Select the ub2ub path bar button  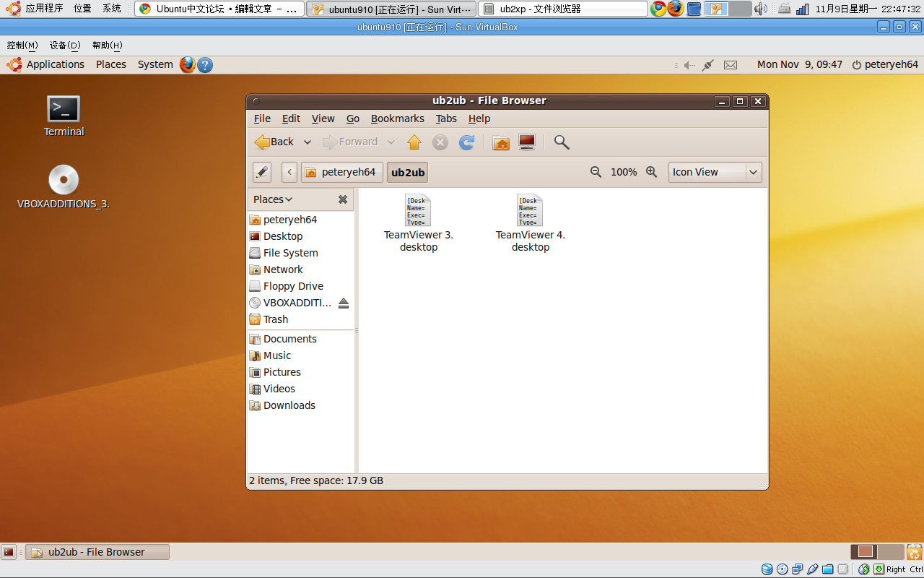[408, 172]
